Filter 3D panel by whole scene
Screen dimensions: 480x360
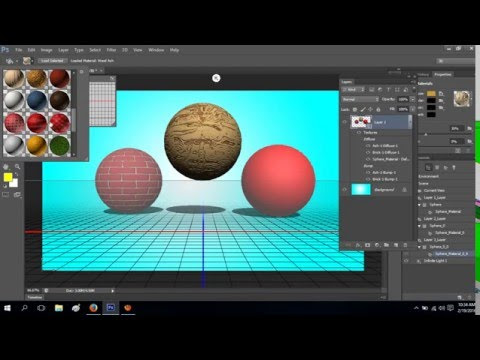(428, 168)
